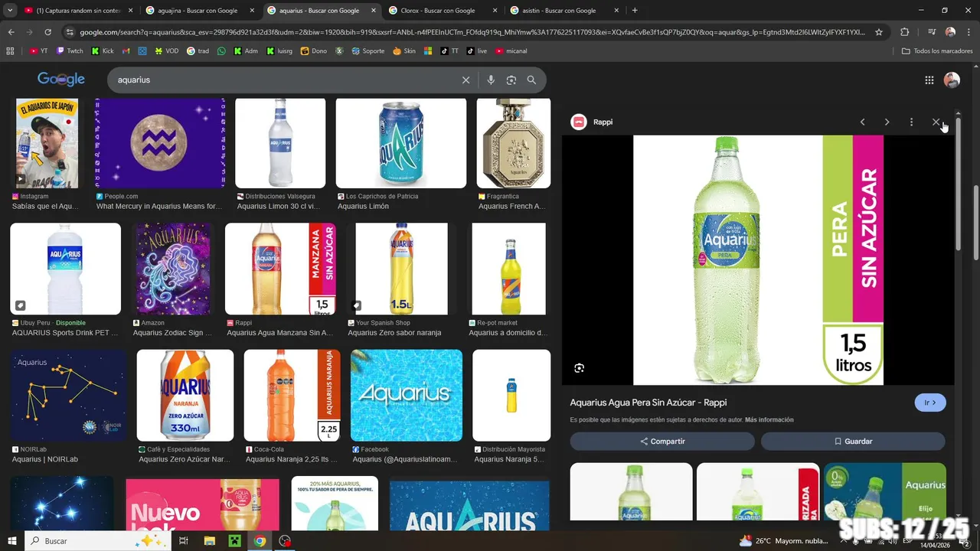Open Instagram Aquarius de Japón thumbnail
This screenshot has height=551, width=980.
point(47,143)
